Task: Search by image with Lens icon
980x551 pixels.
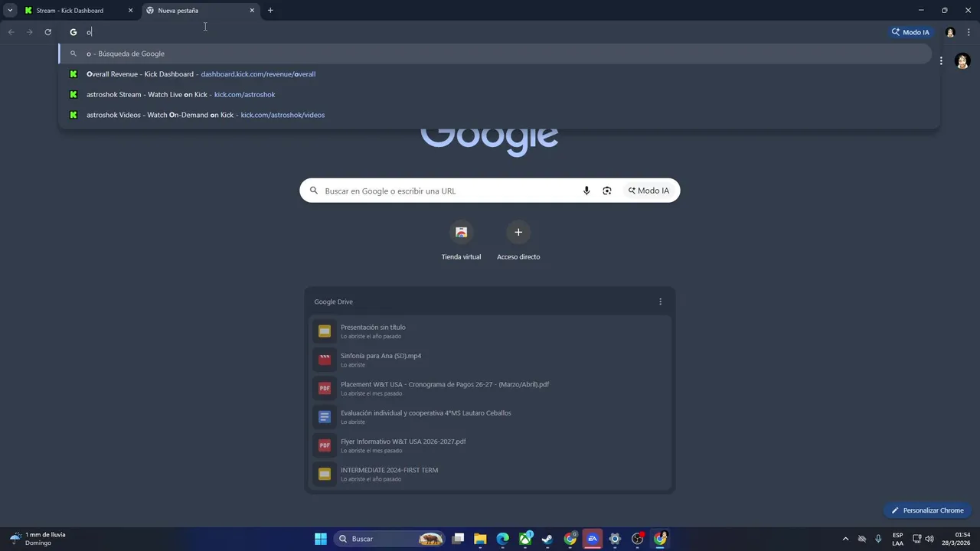Action: (607, 191)
